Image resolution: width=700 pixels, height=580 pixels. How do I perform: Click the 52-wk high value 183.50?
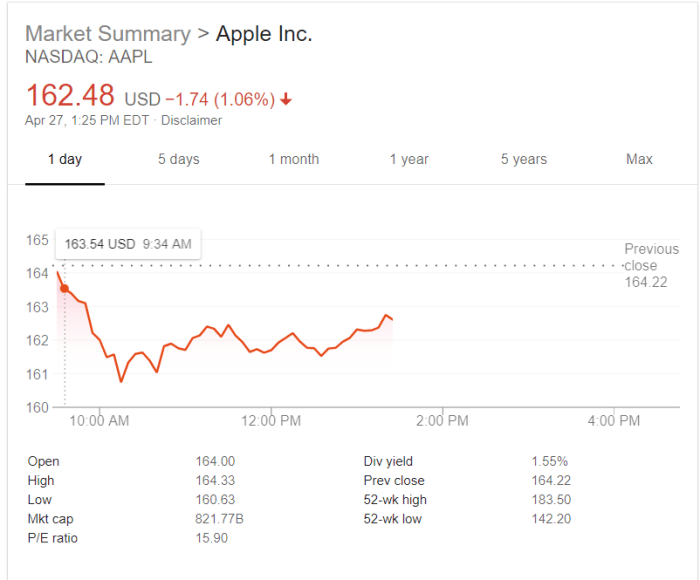[x=551, y=499]
